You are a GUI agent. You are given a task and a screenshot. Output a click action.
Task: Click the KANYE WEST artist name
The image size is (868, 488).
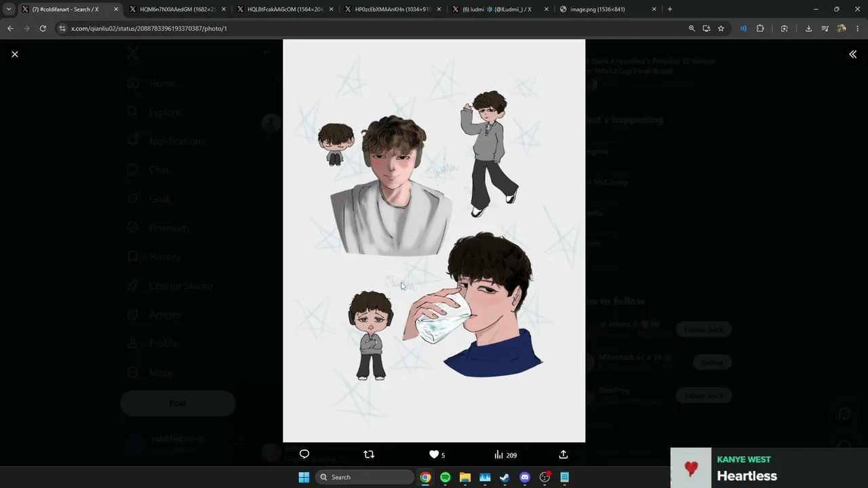tap(744, 460)
